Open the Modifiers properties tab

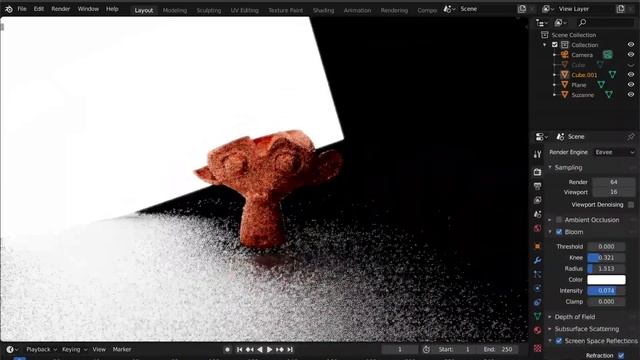(538, 260)
